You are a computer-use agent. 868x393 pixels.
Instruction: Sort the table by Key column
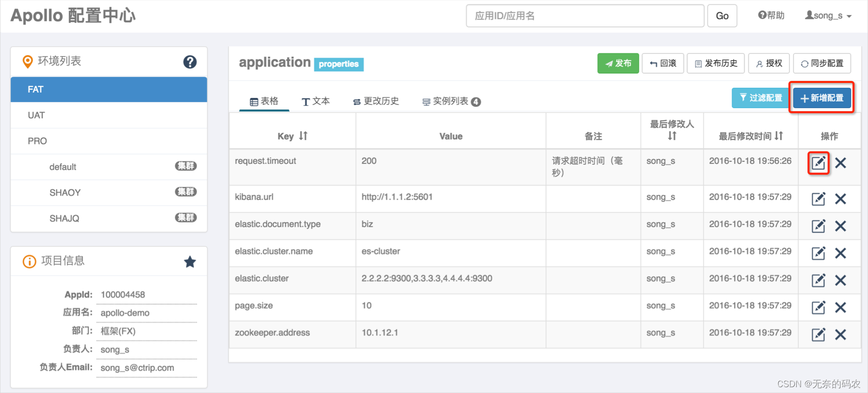click(x=303, y=136)
